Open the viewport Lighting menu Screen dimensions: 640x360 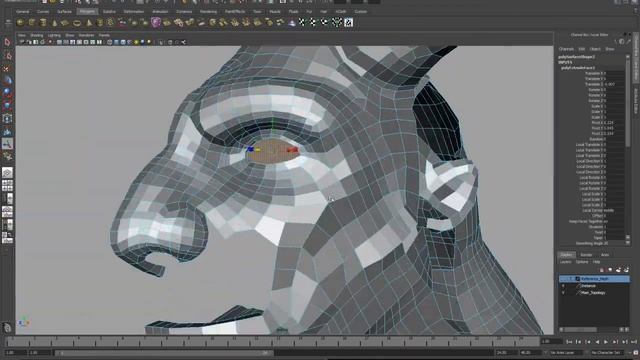[54, 36]
